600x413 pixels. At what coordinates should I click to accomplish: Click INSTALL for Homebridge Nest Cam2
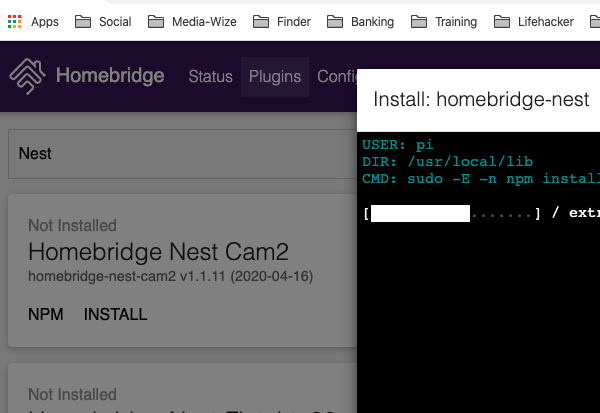115,314
